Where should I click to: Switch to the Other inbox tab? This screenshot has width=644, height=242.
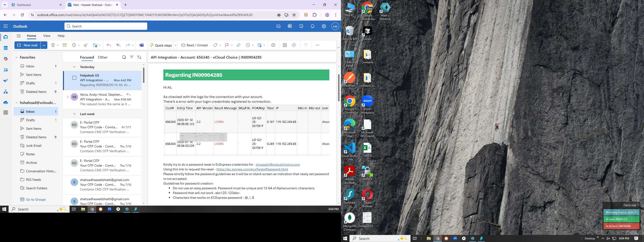click(103, 57)
